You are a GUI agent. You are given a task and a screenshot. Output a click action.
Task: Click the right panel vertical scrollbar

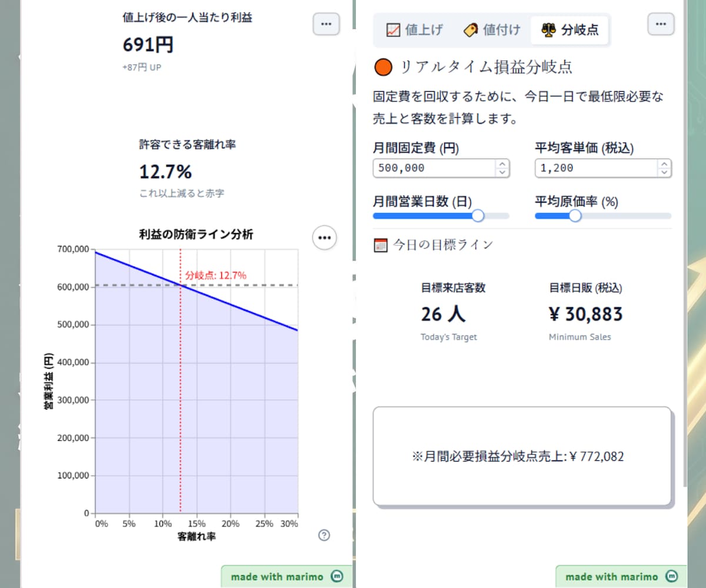click(x=685, y=243)
